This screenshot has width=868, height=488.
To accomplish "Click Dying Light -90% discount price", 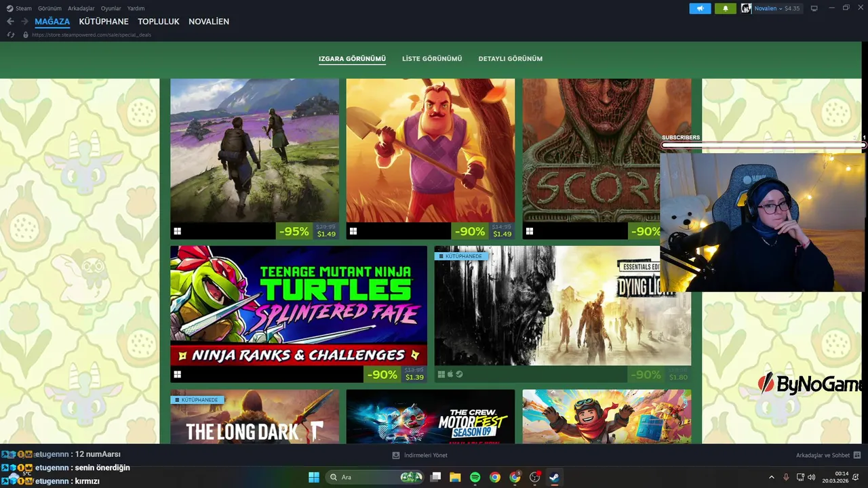I will pos(659,374).
